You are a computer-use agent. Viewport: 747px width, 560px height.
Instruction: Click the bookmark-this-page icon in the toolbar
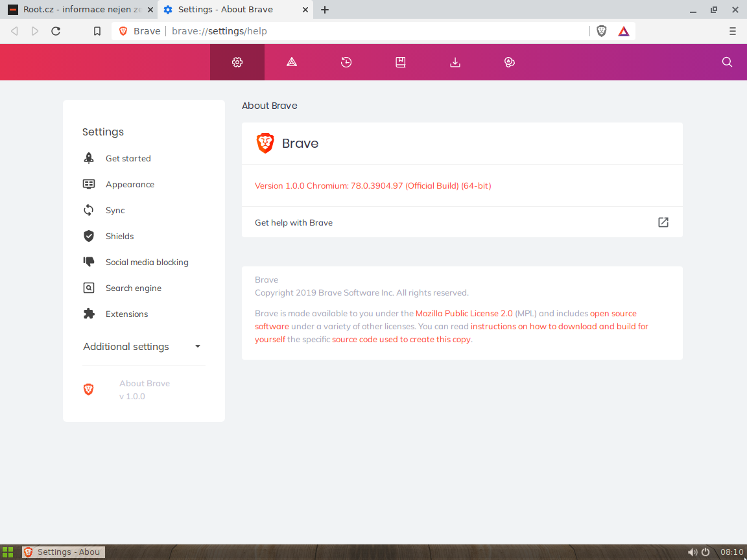[97, 30]
